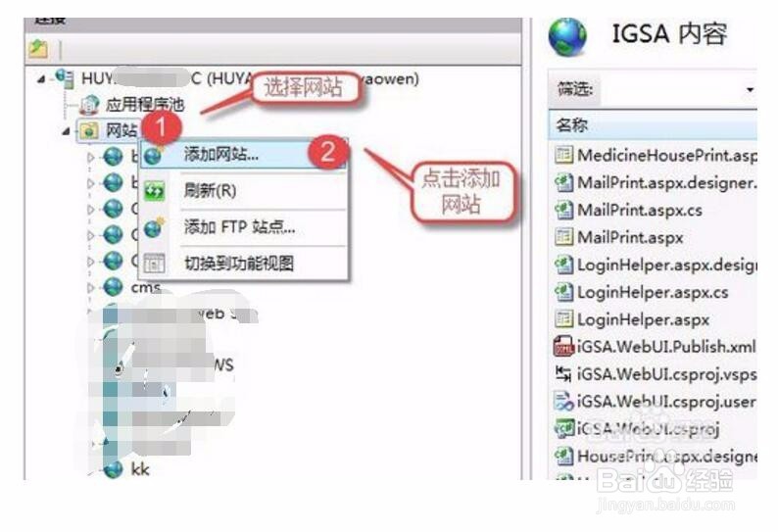Select the server node computer icon
The height and width of the screenshot is (532, 778).
pyautogui.click(x=65, y=78)
